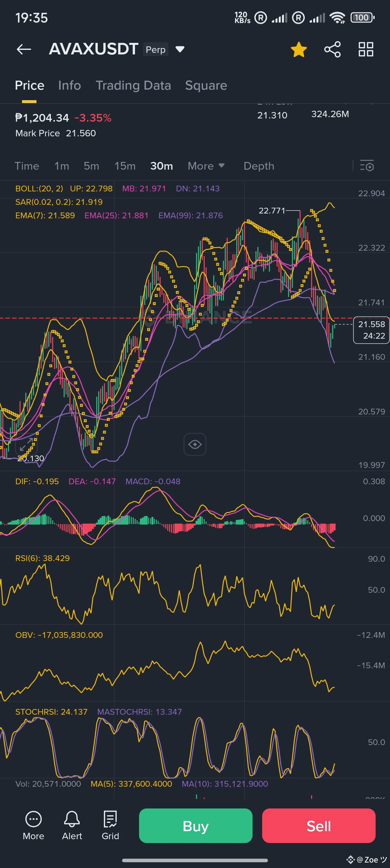Toggle the favorite star icon

(299, 50)
